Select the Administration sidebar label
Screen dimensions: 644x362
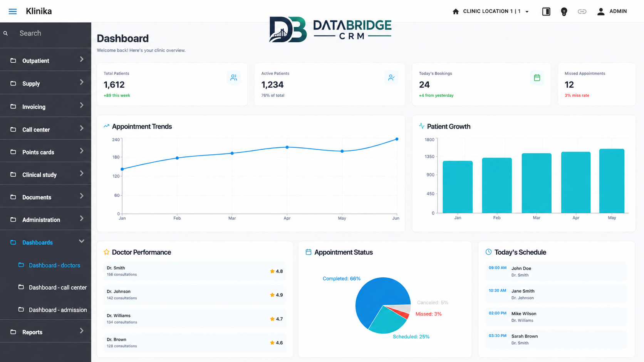pyautogui.click(x=41, y=220)
